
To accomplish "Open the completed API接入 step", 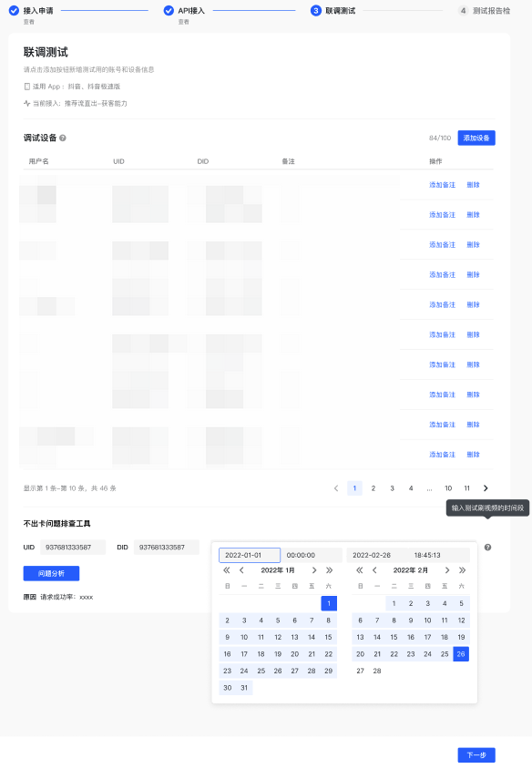I will pyautogui.click(x=184, y=11).
